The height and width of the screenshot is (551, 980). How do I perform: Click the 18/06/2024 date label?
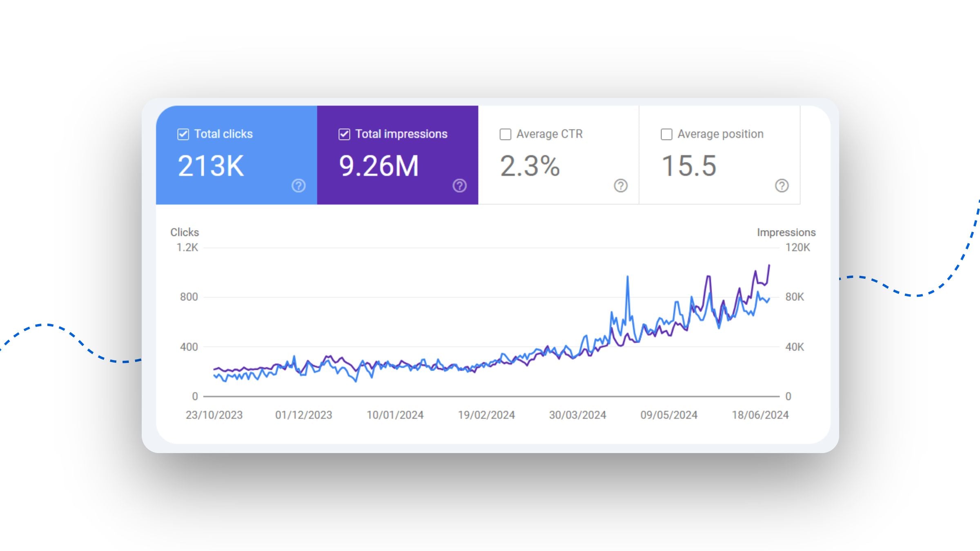pos(760,415)
